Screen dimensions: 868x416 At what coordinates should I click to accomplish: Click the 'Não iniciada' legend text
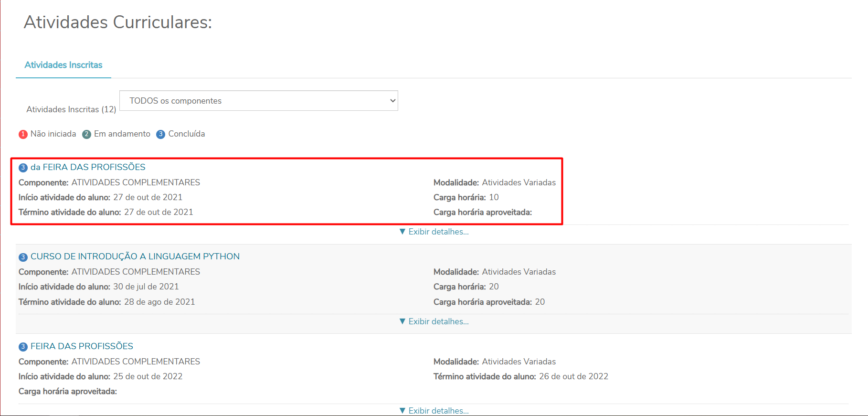[53, 134]
